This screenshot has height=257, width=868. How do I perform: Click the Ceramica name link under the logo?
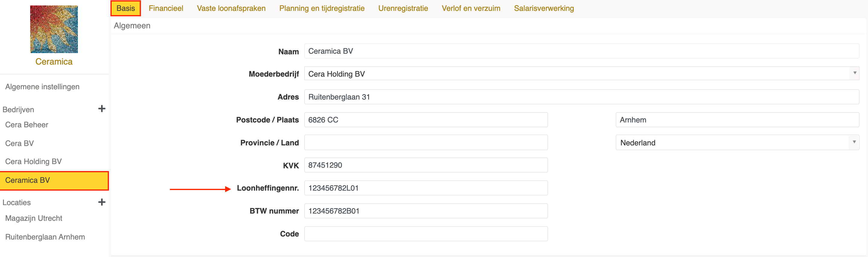pos(54,62)
